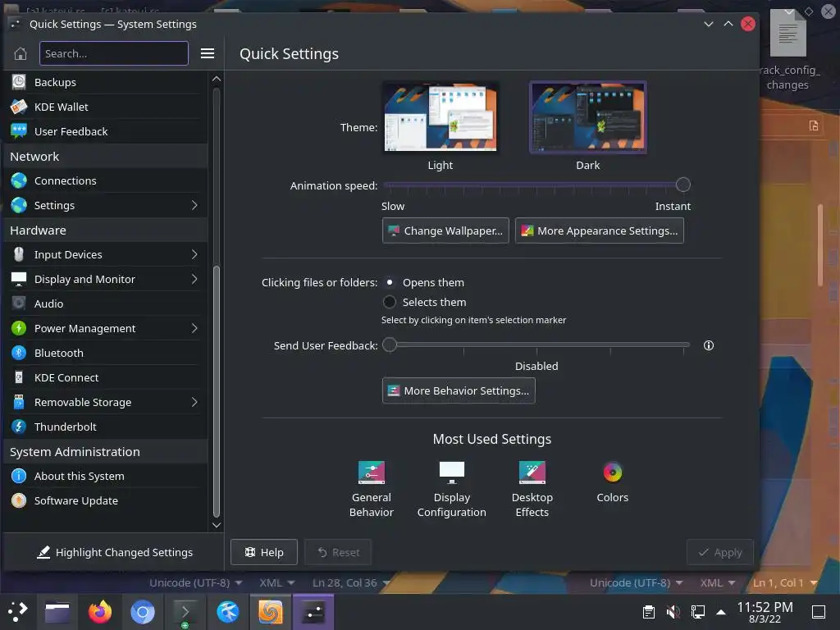Open About this System
Image resolution: width=840 pixels, height=630 pixels.
click(x=105, y=476)
